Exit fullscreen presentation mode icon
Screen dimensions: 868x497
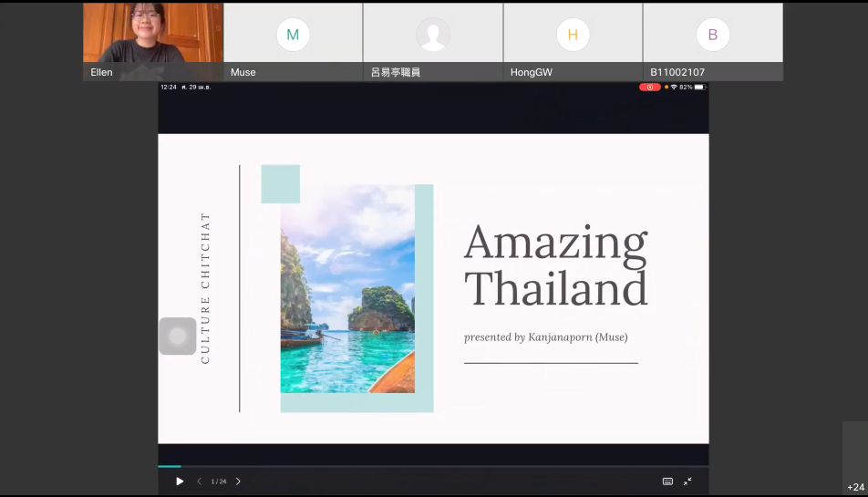687,481
